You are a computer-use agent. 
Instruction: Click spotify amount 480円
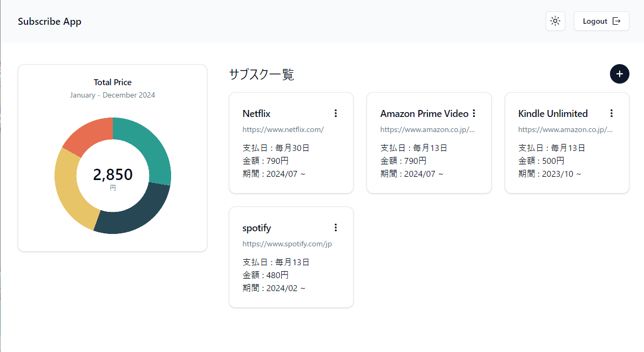277,275
